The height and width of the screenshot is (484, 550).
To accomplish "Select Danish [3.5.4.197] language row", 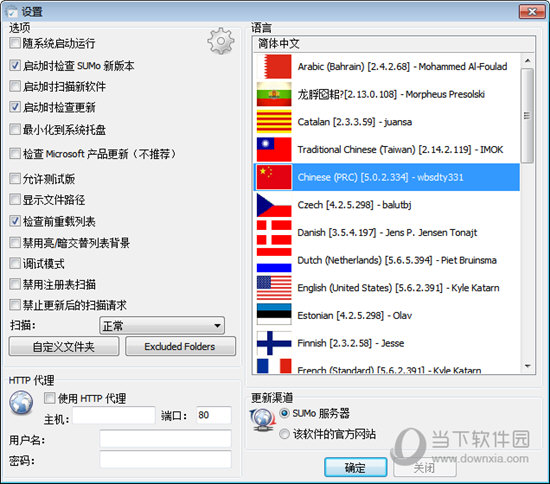I will tap(387, 233).
